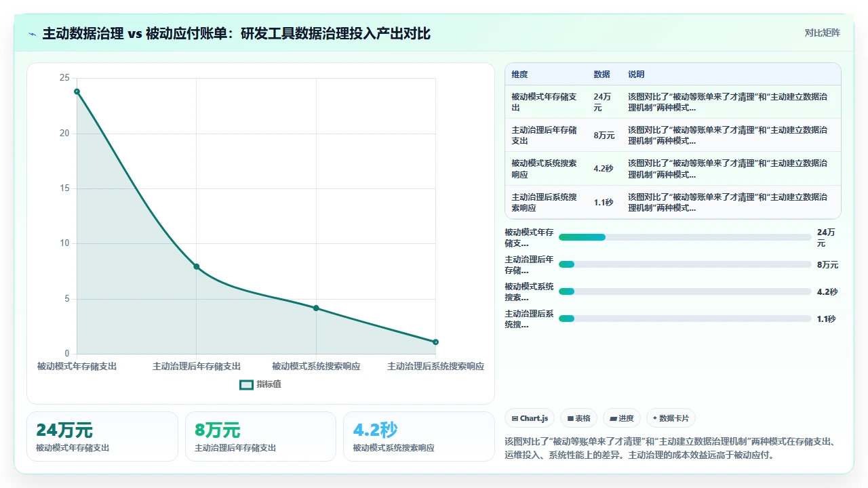Click the 24 data point on chart
Screen dimensions: 868x488
click(x=77, y=91)
